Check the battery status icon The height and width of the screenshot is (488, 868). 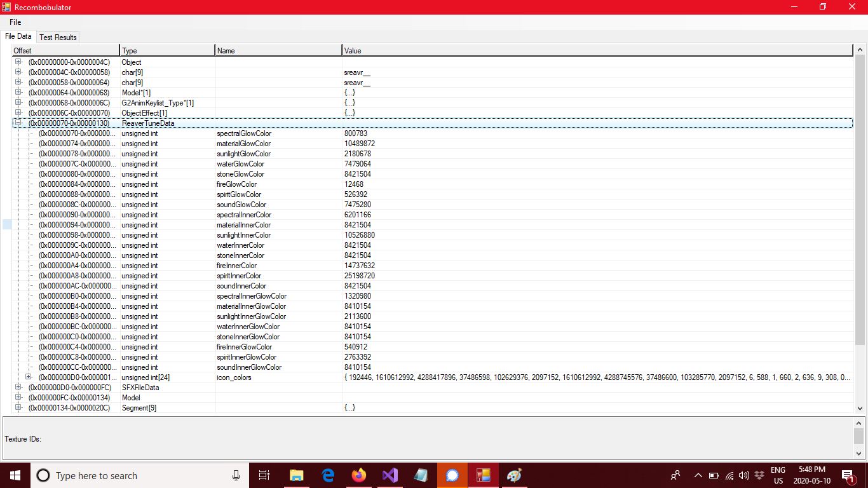point(714,475)
